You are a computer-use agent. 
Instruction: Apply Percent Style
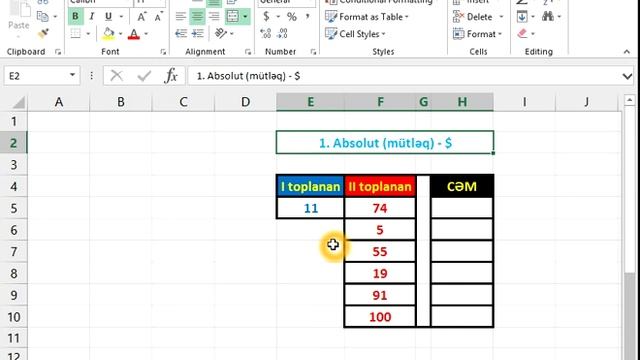(291, 17)
